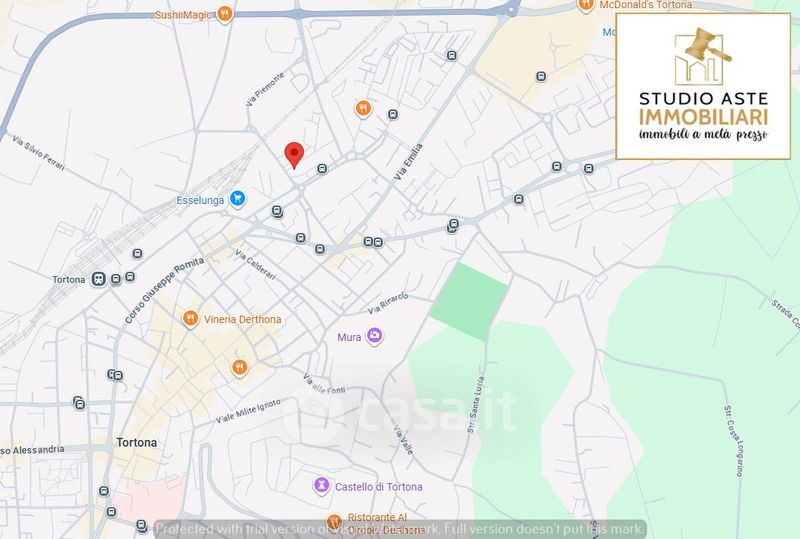Select the bus stop icon beside the red pin

322,168
